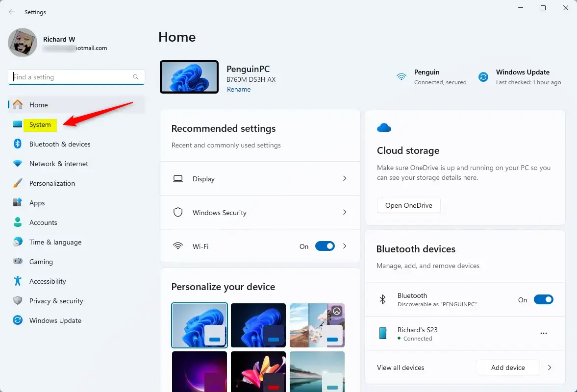This screenshot has height=392, width=577.
Task: Open Personalization settings
Action: [76, 183]
